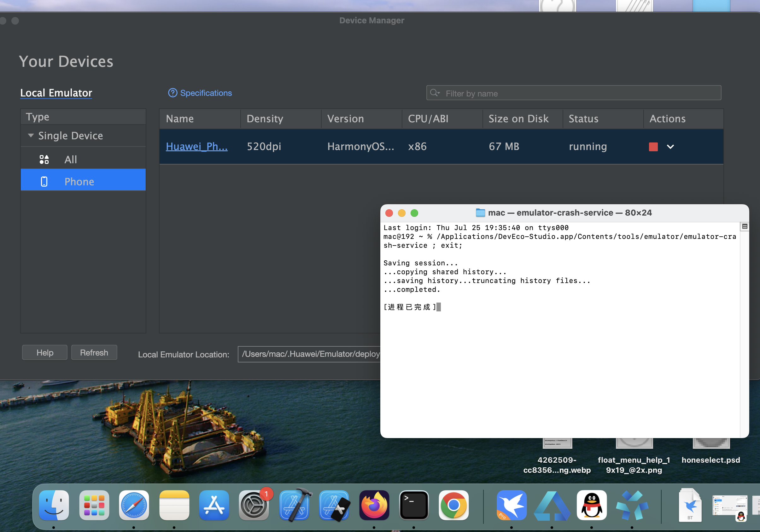Sort by the Status column header

click(603, 119)
